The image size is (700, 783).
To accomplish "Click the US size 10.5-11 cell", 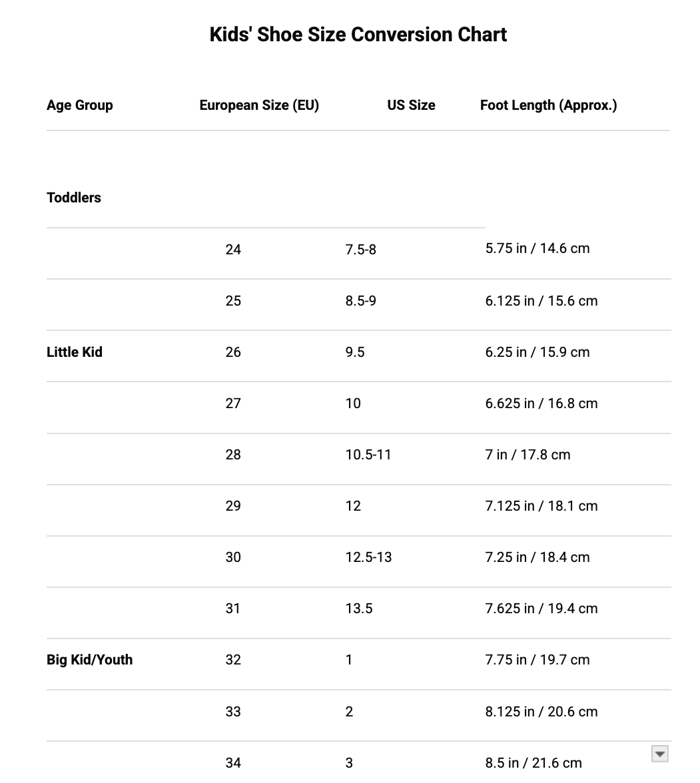I will point(368,455).
